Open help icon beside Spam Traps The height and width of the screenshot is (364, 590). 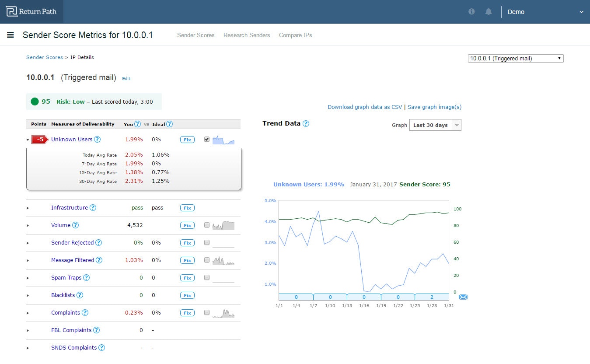tap(87, 278)
